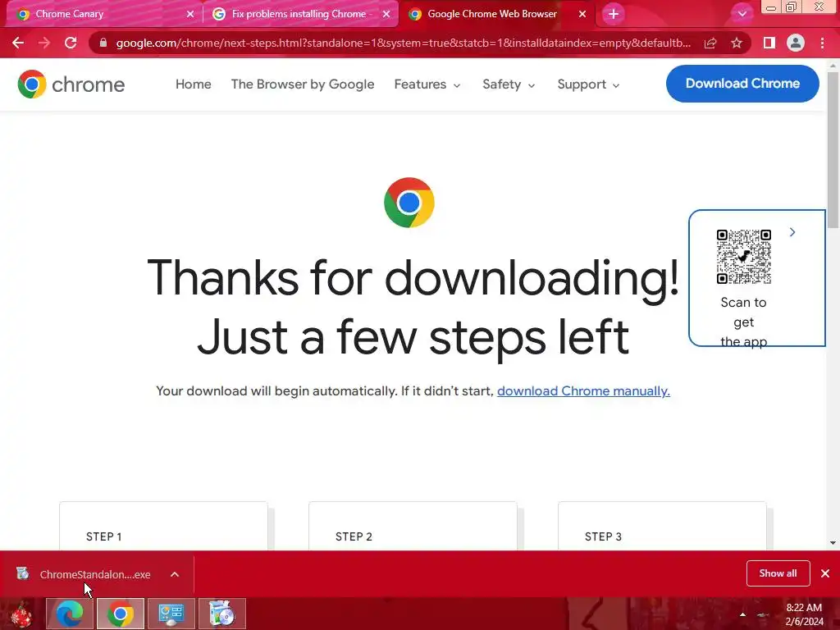Screen dimensions: 840x630
Task: Open a new tab with plus button
Action: (614, 14)
